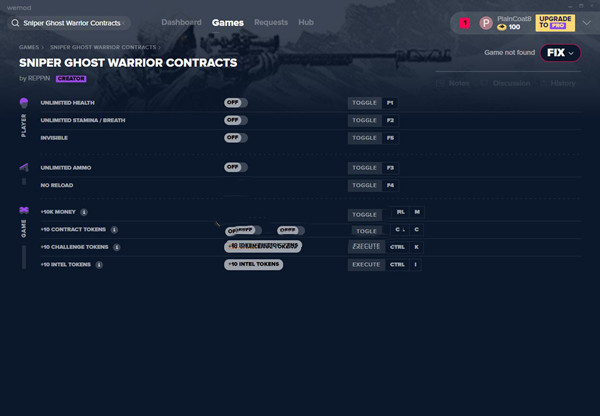The image size is (600, 416).
Task: Switch to the Dashboard tab
Action: pyautogui.click(x=181, y=22)
